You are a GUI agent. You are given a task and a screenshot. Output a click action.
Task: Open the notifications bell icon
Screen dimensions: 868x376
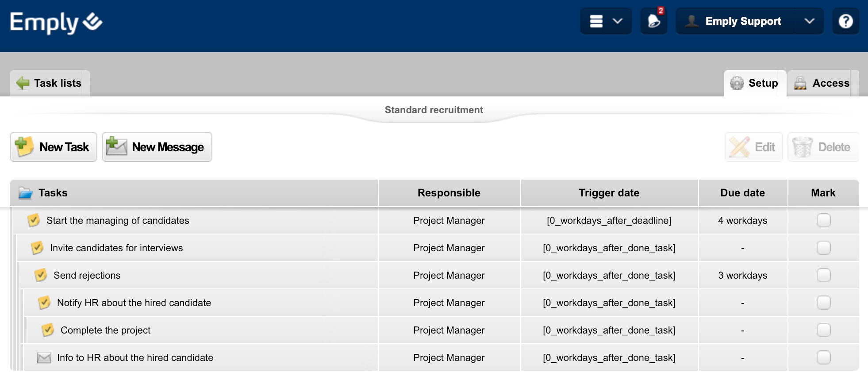click(654, 21)
